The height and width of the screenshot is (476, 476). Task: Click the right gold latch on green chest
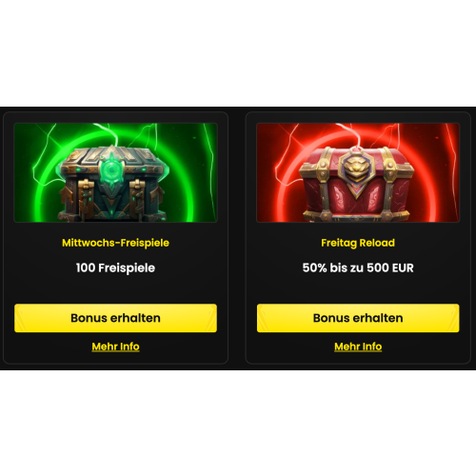(x=138, y=197)
